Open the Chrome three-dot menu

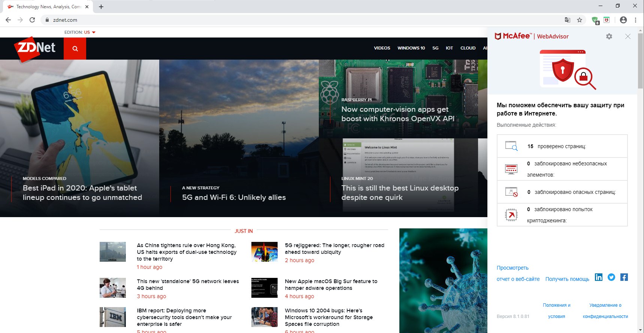pyautogui.click(x=635, y=20)
